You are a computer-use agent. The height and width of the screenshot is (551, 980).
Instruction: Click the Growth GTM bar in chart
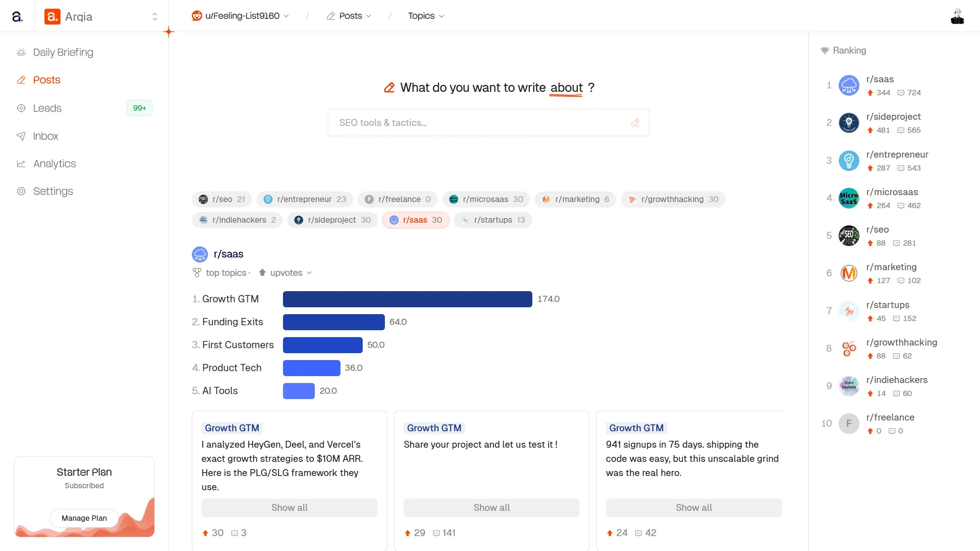(407, 299)
